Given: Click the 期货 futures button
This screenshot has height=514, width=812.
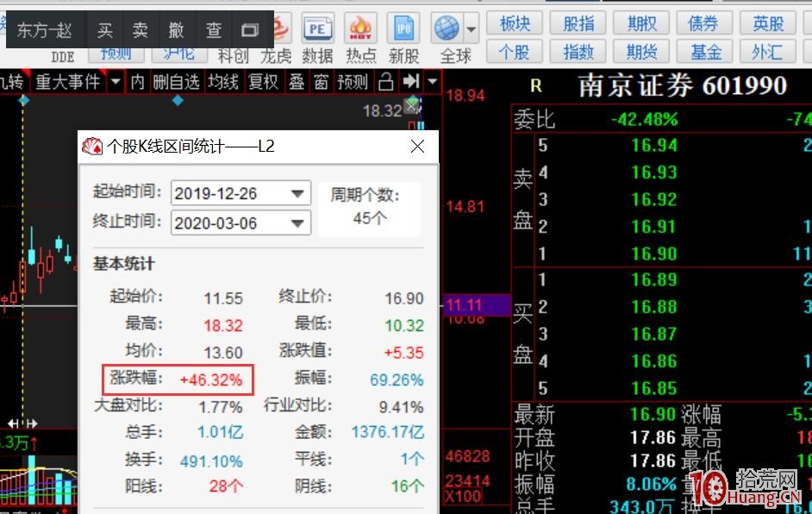Looking at the screenshot, I should tap(641, 52).
